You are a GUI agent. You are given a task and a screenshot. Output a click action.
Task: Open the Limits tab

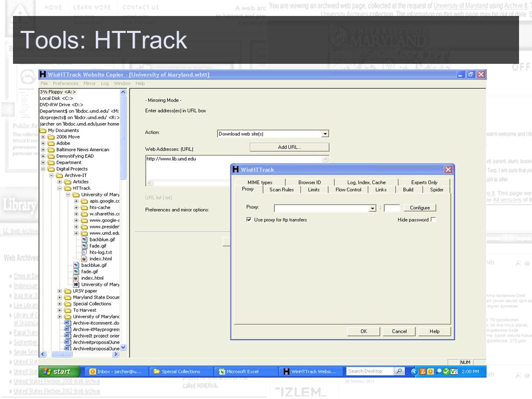coord(314,190)
